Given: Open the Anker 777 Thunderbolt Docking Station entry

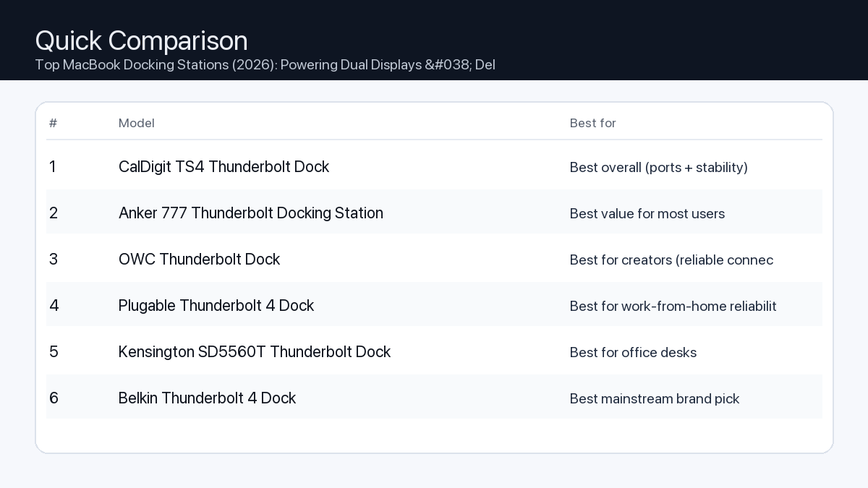Looking at the screenshot, I should pos(251,213).
